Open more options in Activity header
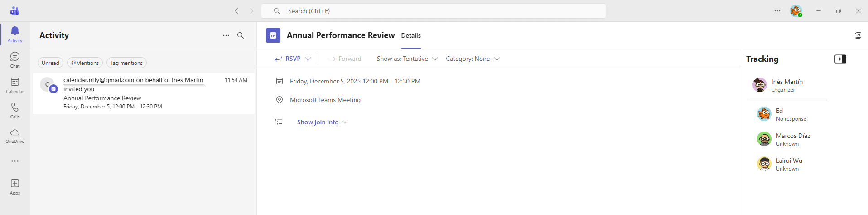Image resolution: width=868 pixels, height=215 pixels. pos(226,35)
